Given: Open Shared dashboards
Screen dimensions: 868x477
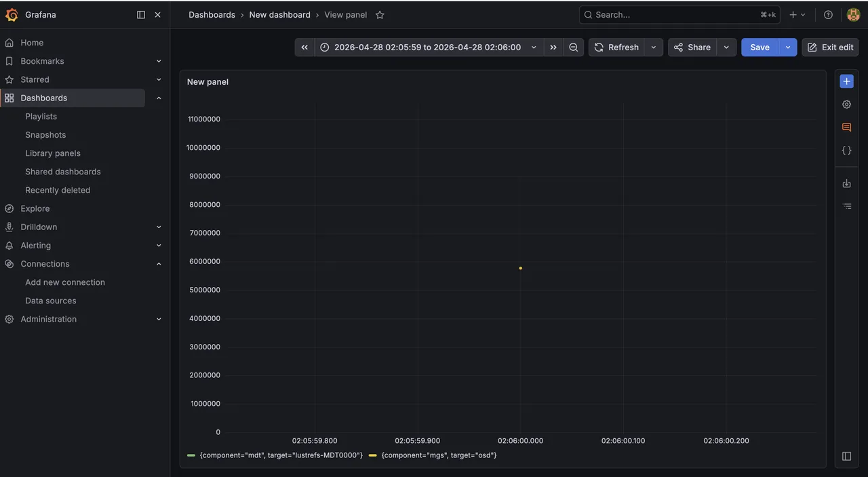Looking at the screenshot, I should 63,172.
